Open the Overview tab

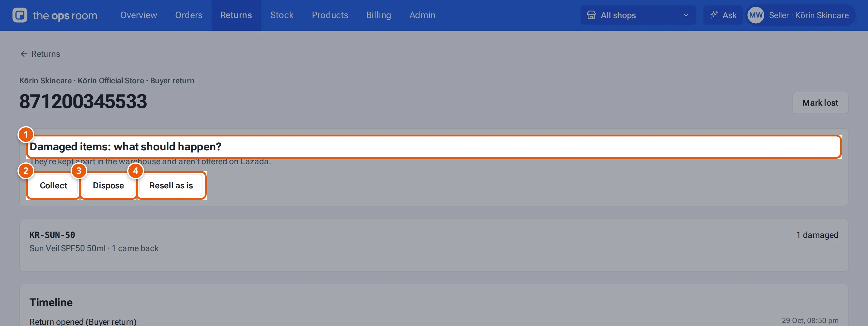tap(139, 15)
